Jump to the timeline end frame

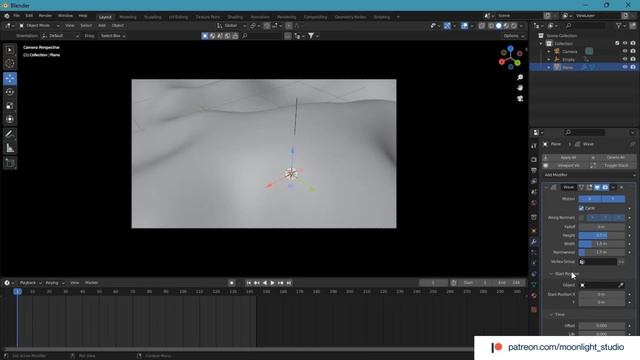289,283
